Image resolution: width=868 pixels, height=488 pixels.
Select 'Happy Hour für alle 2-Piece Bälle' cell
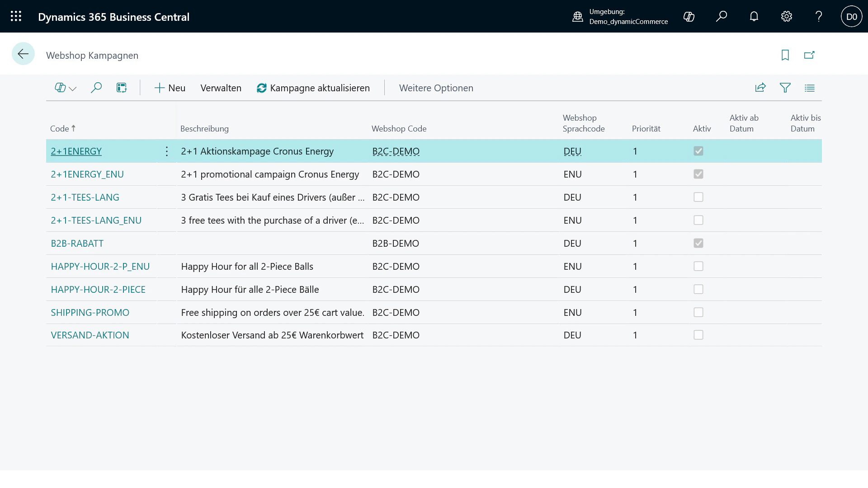click(x=250, y=290)
